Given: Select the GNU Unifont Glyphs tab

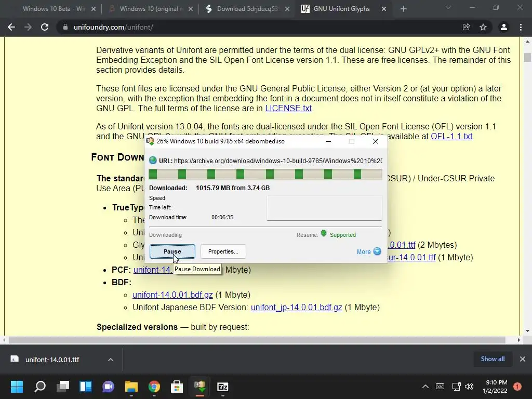Looking at the screenshot, I should pyautogui.click(x=341, y=9).
